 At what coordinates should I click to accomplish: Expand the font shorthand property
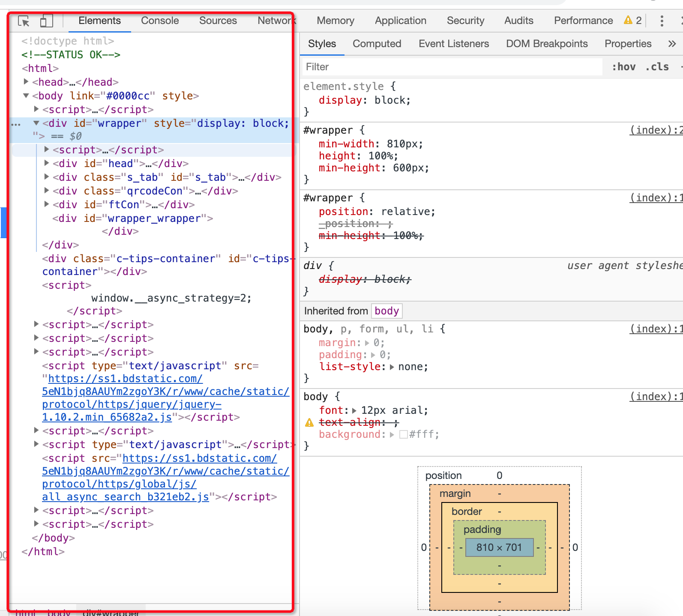click(x=354, y=410)
